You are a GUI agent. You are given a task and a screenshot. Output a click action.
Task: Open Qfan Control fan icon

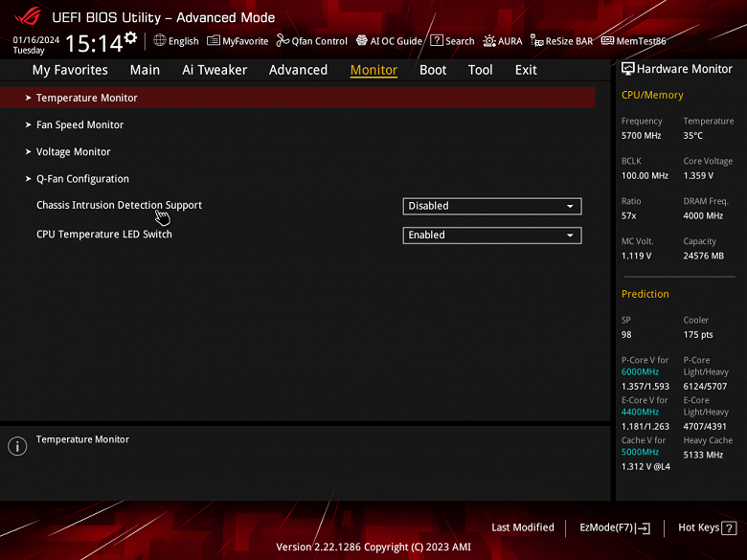(283, 40)
